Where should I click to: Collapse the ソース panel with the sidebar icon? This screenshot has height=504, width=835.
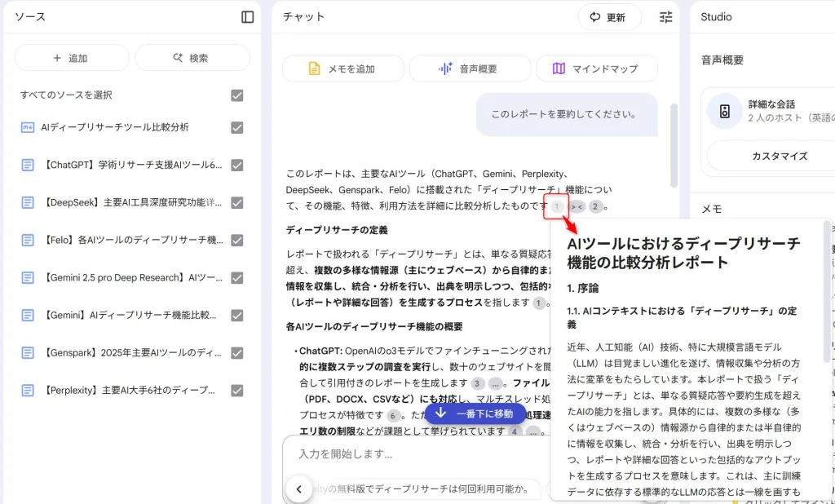pyautogui.click(x=248, y=17)
